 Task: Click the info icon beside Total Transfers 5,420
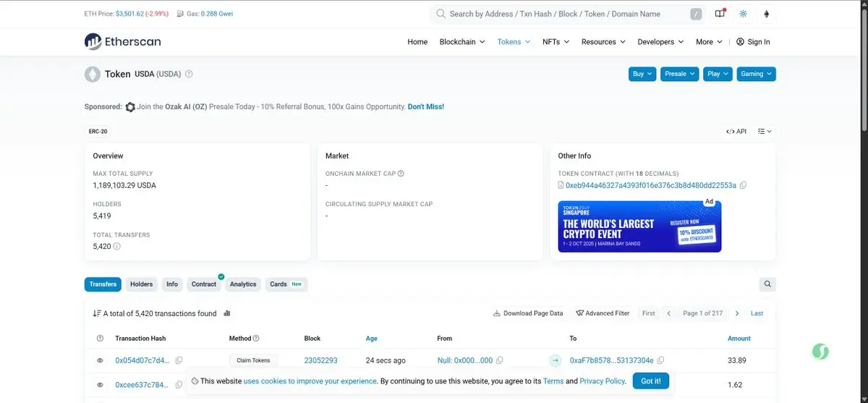117,247
